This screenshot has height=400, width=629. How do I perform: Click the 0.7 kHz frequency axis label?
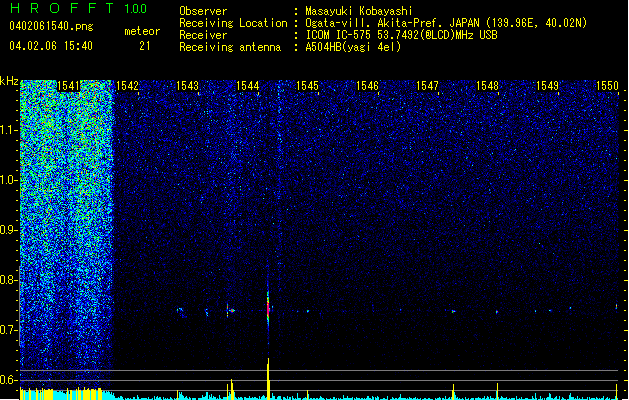tap(9, 330)
